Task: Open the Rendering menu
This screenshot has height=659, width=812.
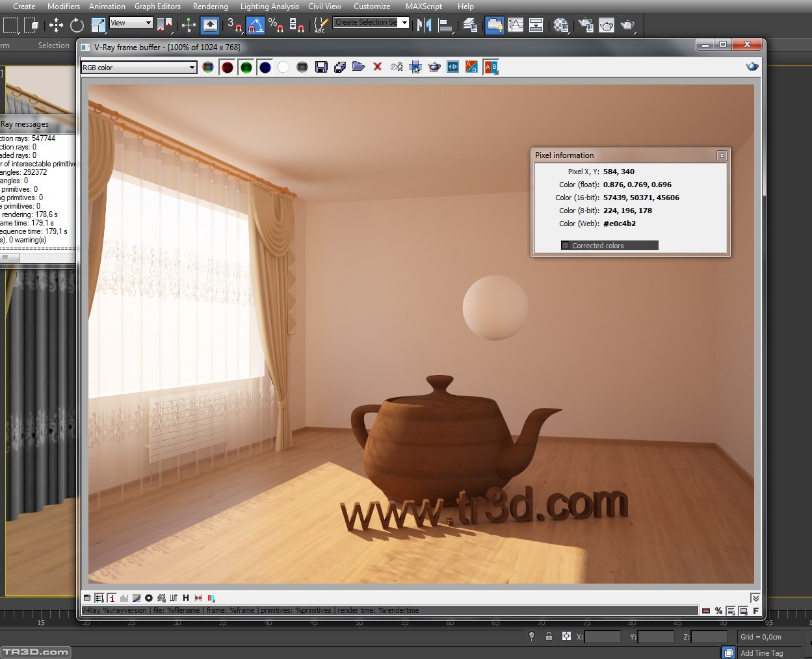Action: (x=210, y=6)
